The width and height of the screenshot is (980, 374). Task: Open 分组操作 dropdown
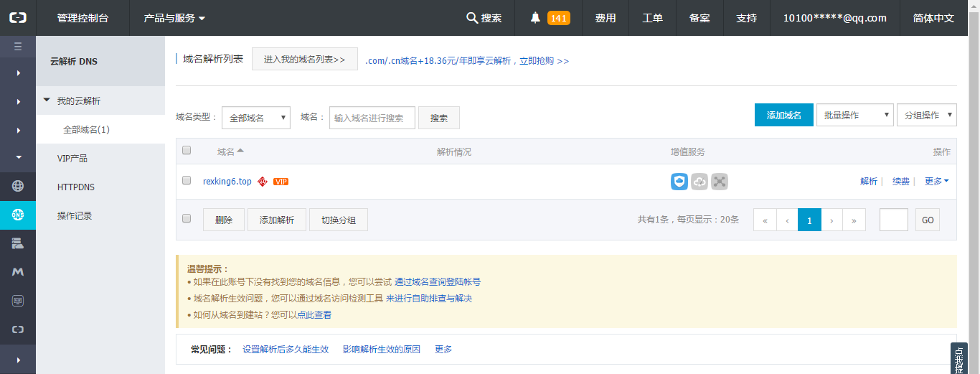click(x=927, y=115)
